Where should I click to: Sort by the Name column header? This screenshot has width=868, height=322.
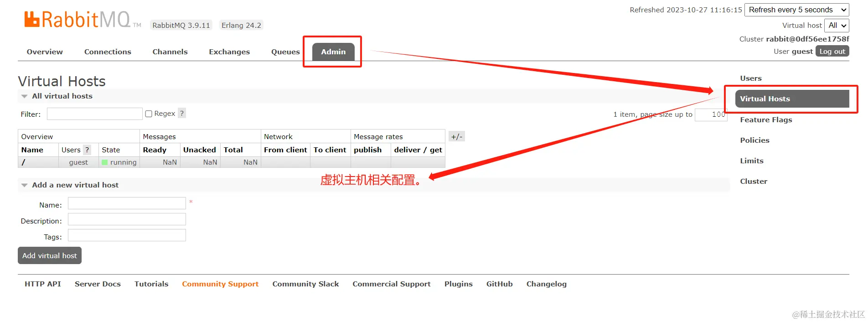32,150
